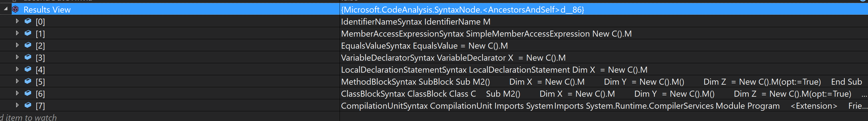This screenshot has width=868, height=121.
Task: Expand item [7] in Results View
Action: 17,106
